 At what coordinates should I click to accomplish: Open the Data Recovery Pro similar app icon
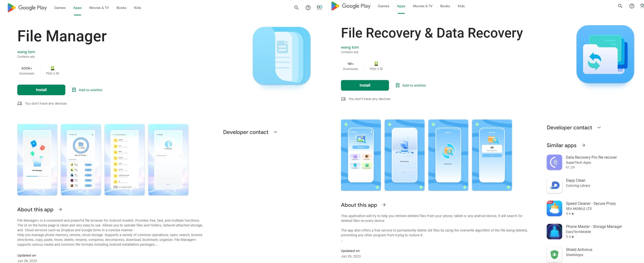(x=554, y=162)
